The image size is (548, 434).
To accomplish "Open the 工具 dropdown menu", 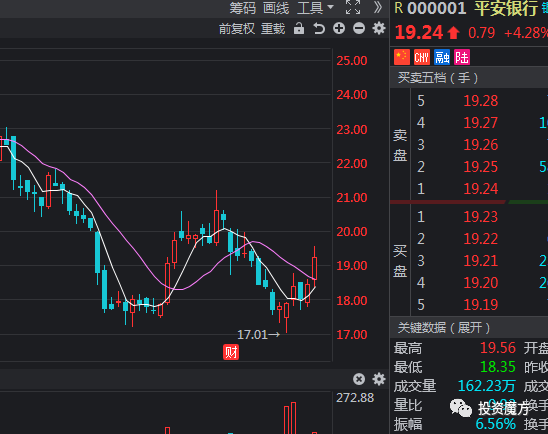I will point(315,8).
